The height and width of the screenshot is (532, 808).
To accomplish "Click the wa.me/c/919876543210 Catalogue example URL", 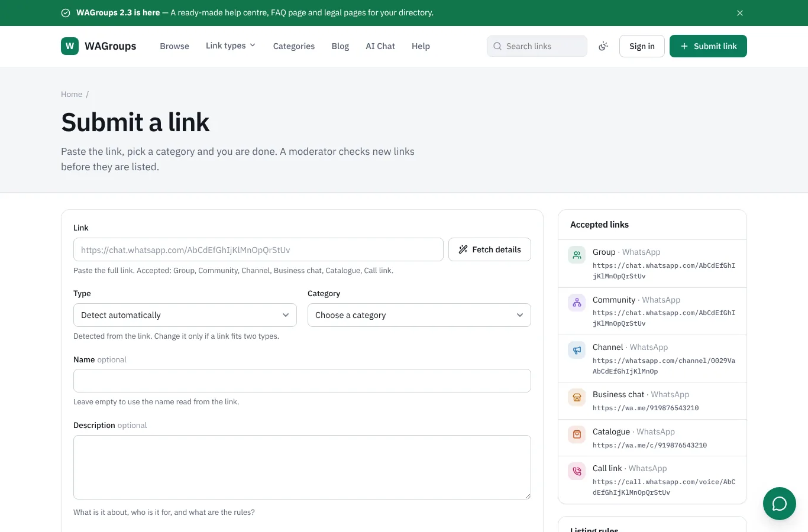I will 649,445.
